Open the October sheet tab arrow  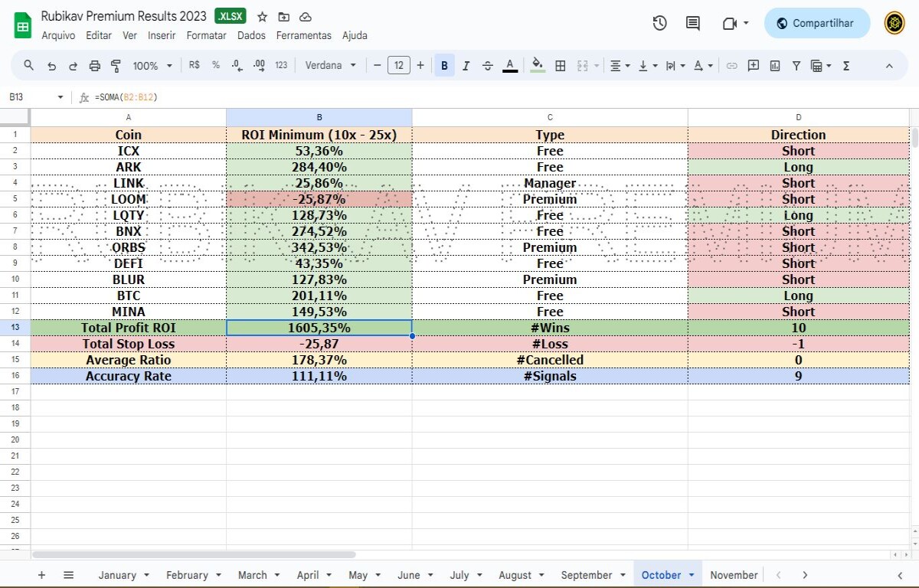click(692, 575)
